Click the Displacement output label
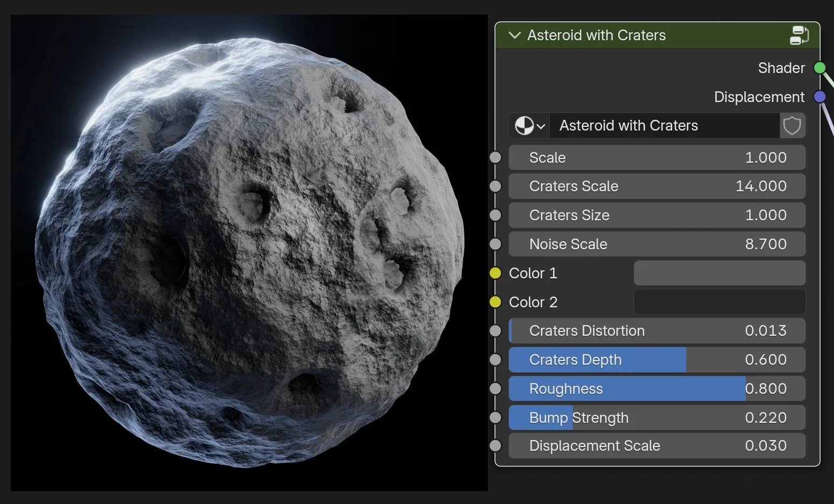 tap(759, 97)
